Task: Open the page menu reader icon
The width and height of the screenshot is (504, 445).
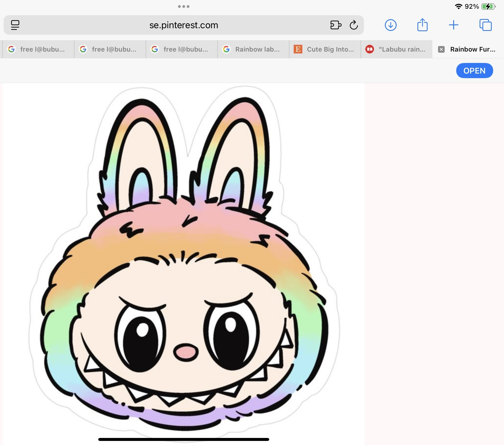Action: point(15,25)
